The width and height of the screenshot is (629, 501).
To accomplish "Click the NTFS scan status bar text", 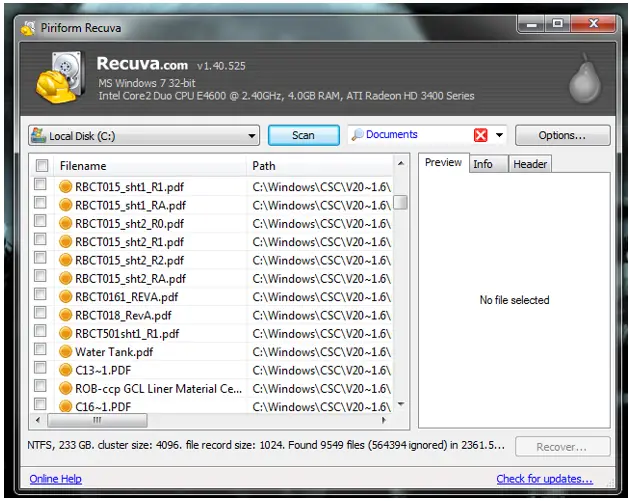I will click(266, 445).
